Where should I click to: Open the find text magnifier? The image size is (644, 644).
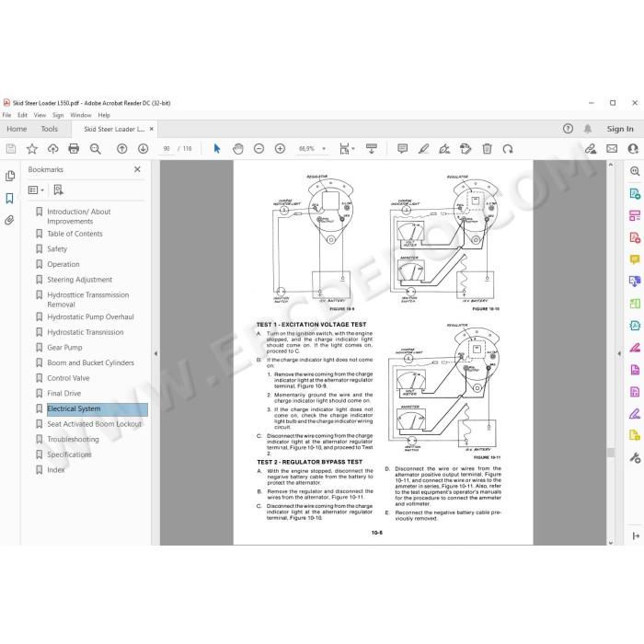pos(96,149)
